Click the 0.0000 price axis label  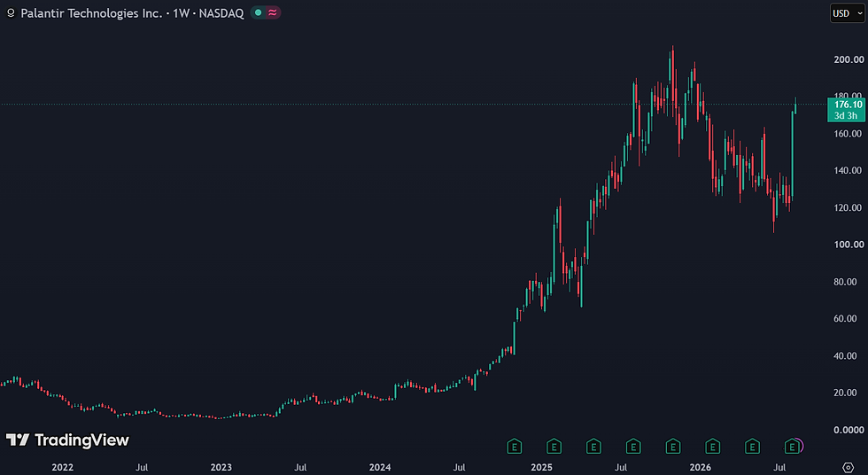[849, 430]
